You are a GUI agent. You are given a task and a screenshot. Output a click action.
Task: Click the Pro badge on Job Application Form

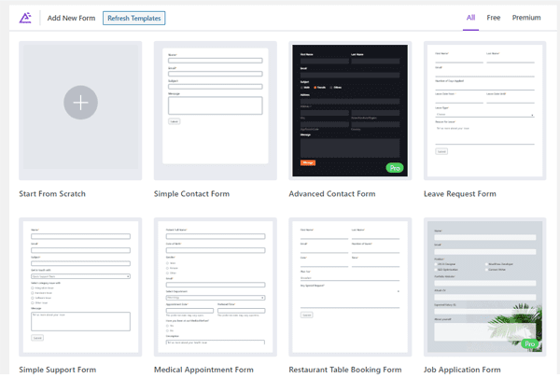pyautogui.click(x=529, y=343)
